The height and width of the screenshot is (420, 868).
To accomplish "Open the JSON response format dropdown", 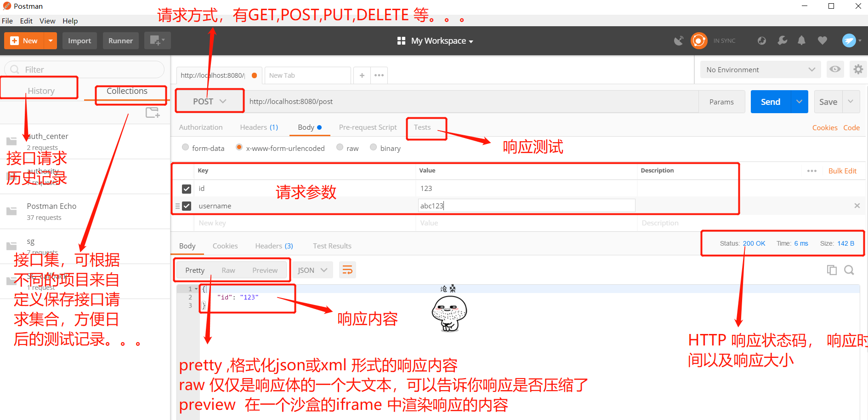I will point(312,270).
